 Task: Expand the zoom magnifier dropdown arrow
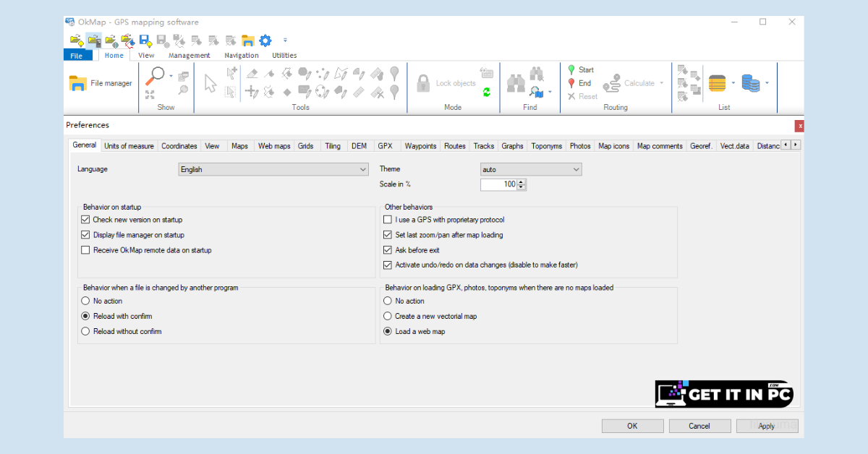(x=171, y=75)
